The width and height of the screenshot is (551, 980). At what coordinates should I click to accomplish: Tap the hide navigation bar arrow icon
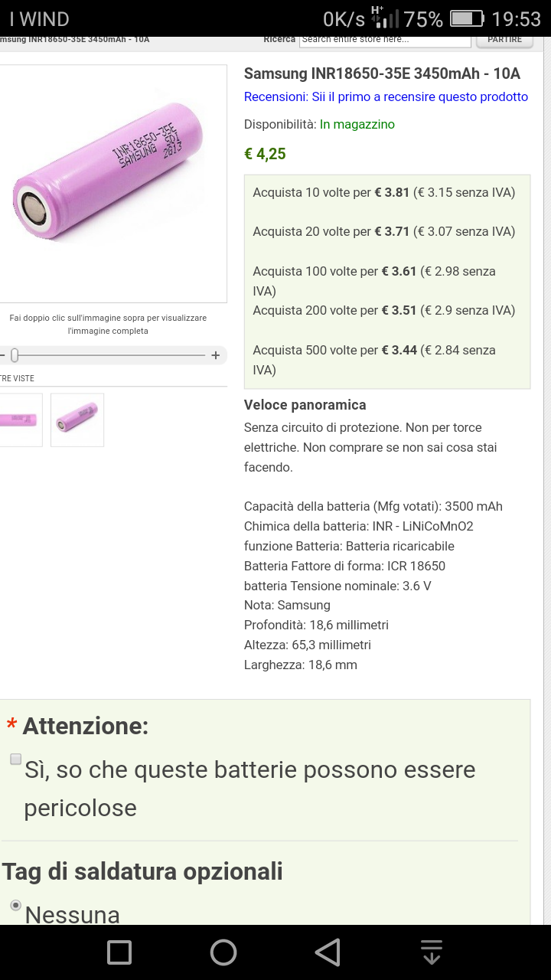[432, 952]
